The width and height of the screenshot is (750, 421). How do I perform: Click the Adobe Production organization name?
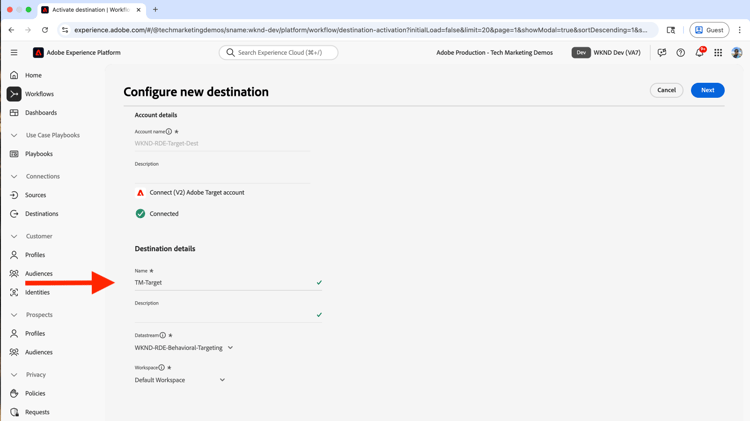click(x=494, y=53)
